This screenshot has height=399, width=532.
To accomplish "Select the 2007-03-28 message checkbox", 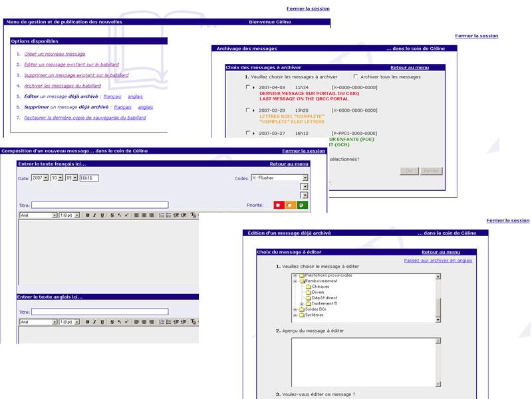I will [x=248, y=110].
